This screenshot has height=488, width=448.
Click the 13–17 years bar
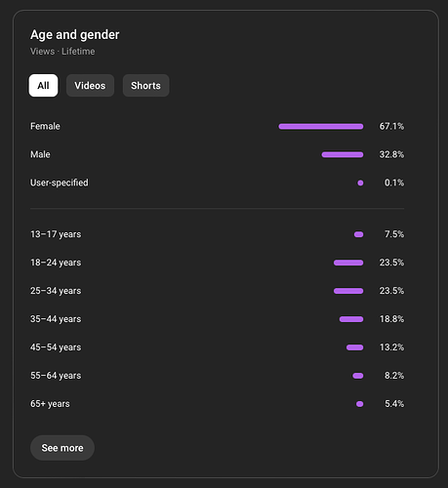358,234
